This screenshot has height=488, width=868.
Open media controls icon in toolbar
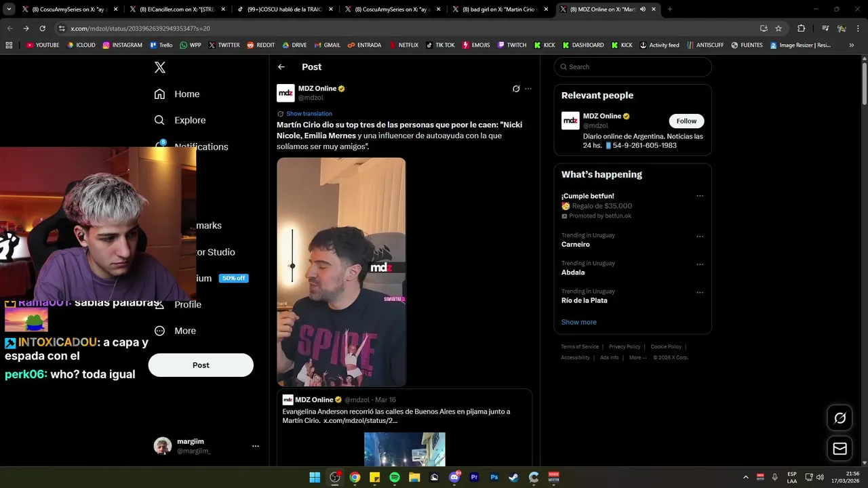point(825,28)
